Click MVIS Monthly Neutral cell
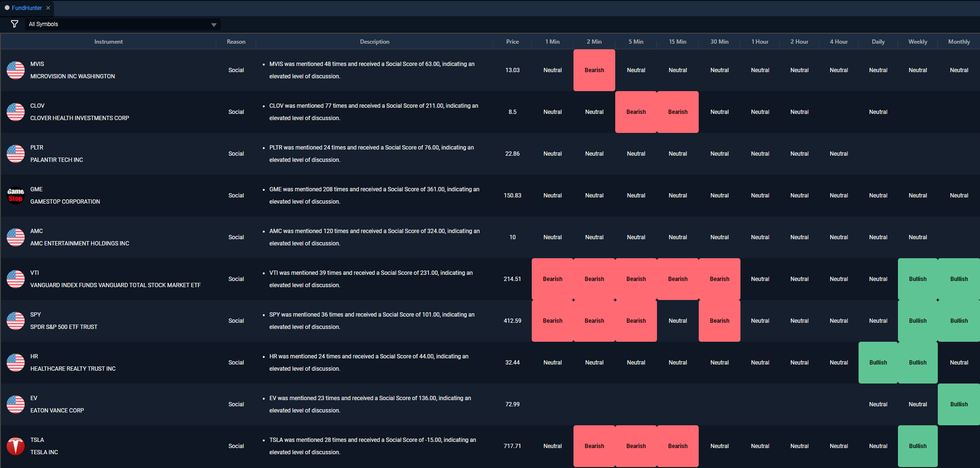This screenshot has width=980, height=468. point(959,70)
